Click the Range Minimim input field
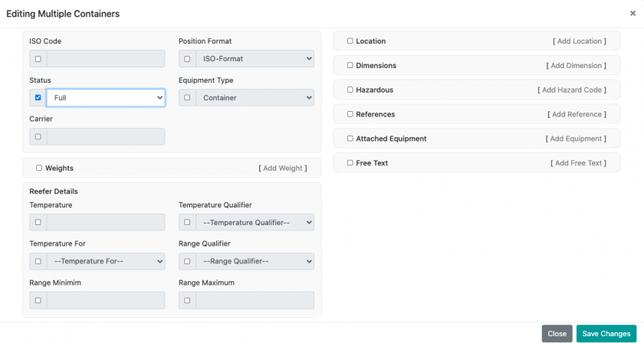The image size is (644, 343). [x=106, y=300]
